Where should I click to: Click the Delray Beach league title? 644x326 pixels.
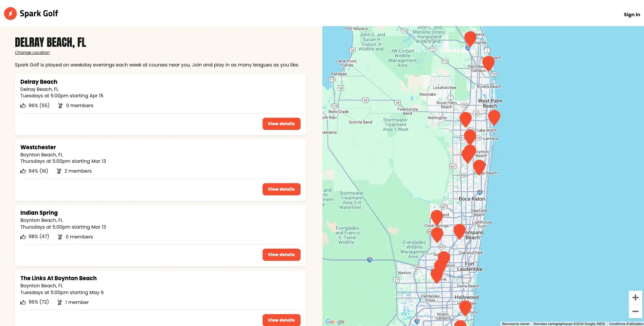coord(39,82)
